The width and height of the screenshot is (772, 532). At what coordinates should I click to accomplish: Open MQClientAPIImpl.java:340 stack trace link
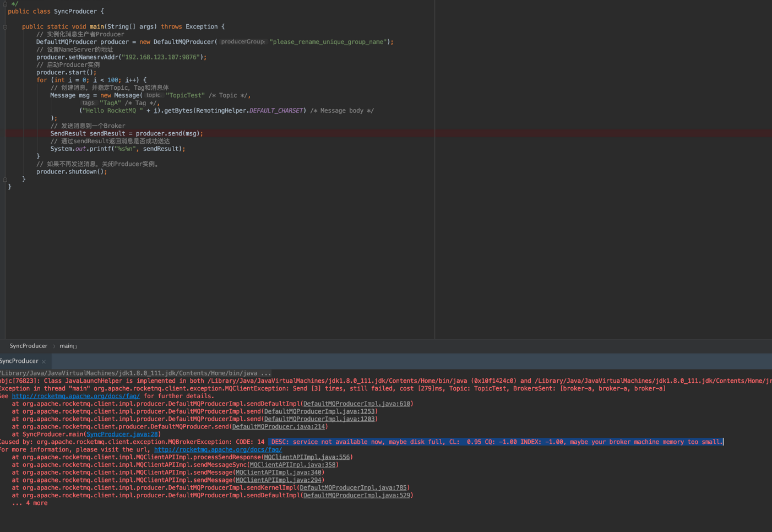coord(278,473)
